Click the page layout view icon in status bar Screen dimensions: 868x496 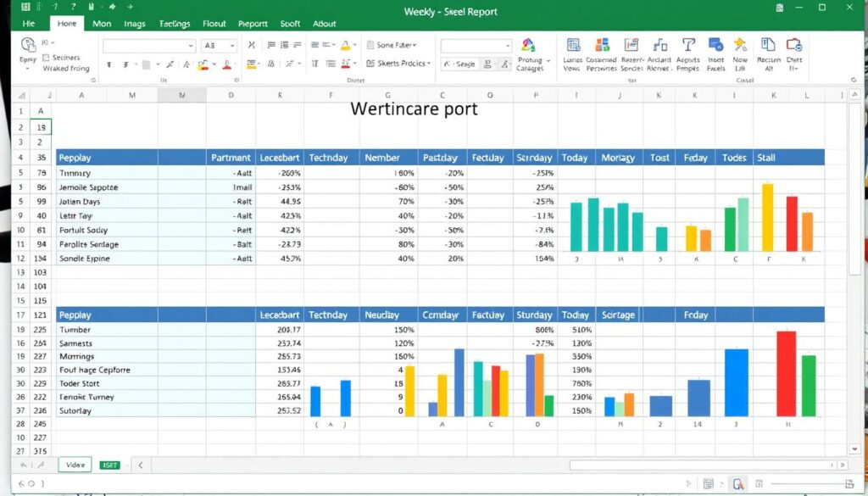(x=708, y=484)
